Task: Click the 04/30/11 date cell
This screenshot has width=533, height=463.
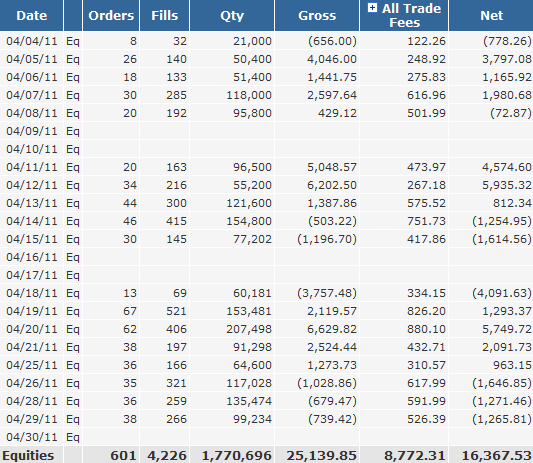Action: [32, 437]
